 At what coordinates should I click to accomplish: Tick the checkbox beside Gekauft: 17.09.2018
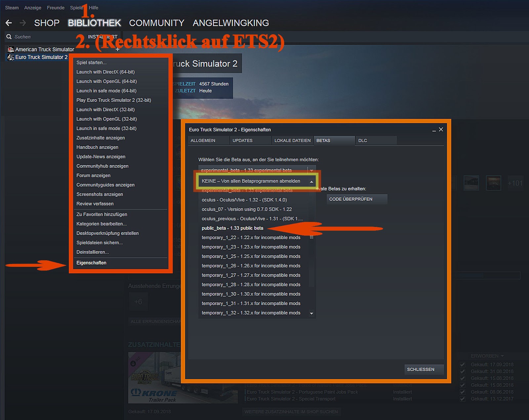(463, 364)
